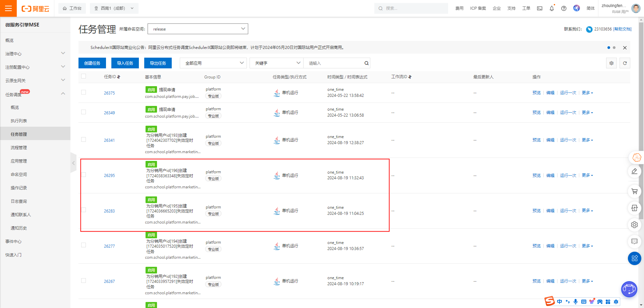Open the floating edit pencil icon
This screenshot has width=644, height=308.
[x=634, y=171]
